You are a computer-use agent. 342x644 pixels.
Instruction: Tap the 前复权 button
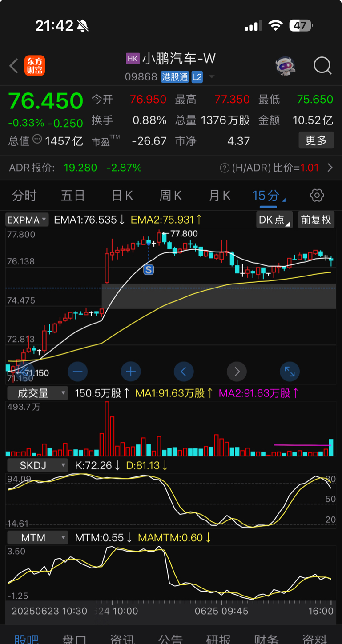point(316,220)
